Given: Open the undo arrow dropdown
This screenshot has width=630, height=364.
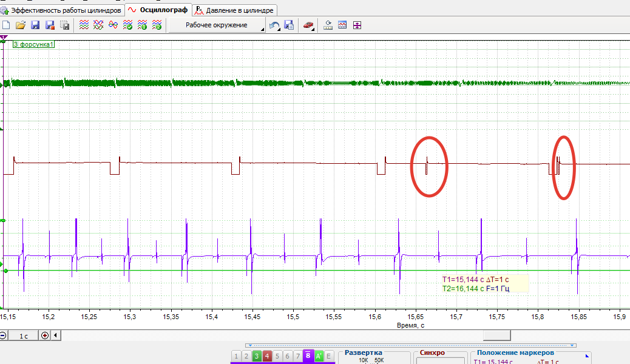Looking at the screenshot, I should 278,29.
